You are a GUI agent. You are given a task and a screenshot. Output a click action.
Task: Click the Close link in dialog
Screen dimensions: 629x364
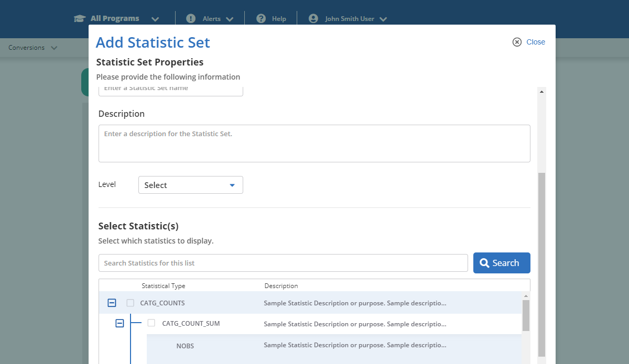[535, 42]
